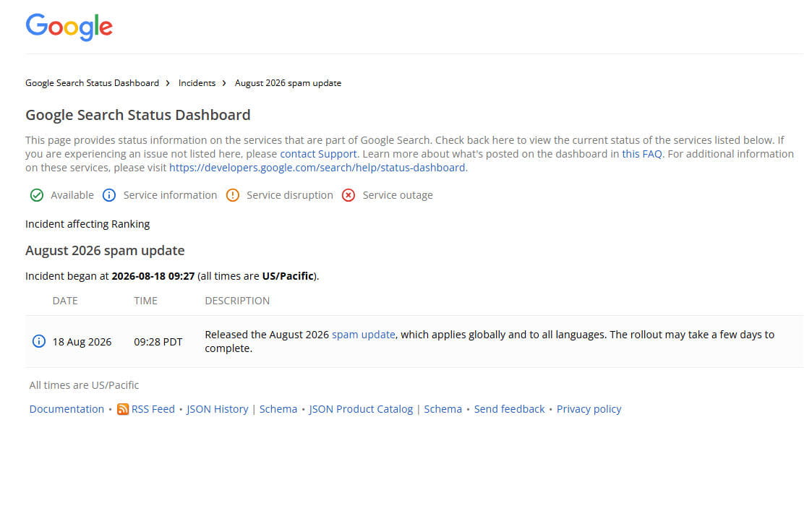812x511 pixels.
Task: Click the Service disruption legend label
Action: click(289, 195)
